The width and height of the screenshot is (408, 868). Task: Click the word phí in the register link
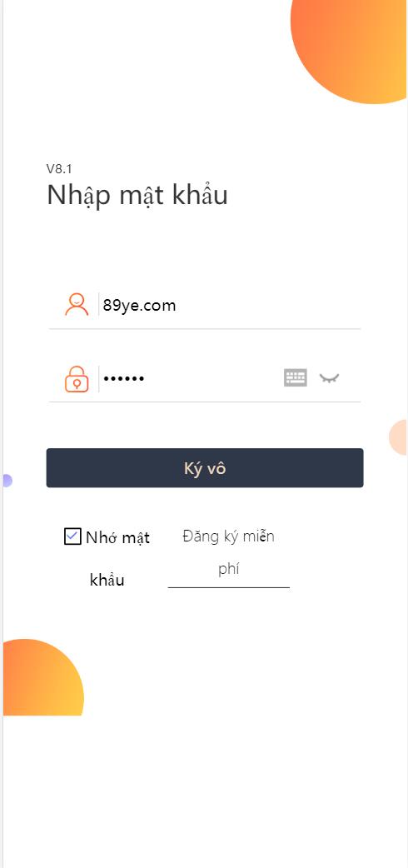[x=229, y=570]
